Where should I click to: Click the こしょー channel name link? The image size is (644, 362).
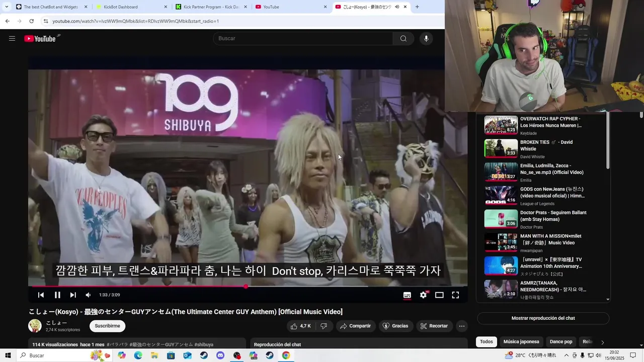pyautogui.click(x=56, y=323)
